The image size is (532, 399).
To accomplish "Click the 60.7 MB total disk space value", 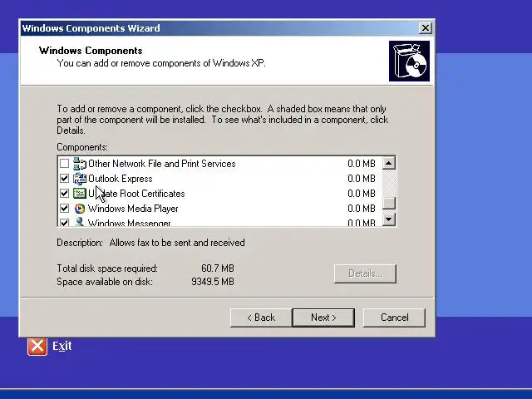I will click(x=218, y=268).
